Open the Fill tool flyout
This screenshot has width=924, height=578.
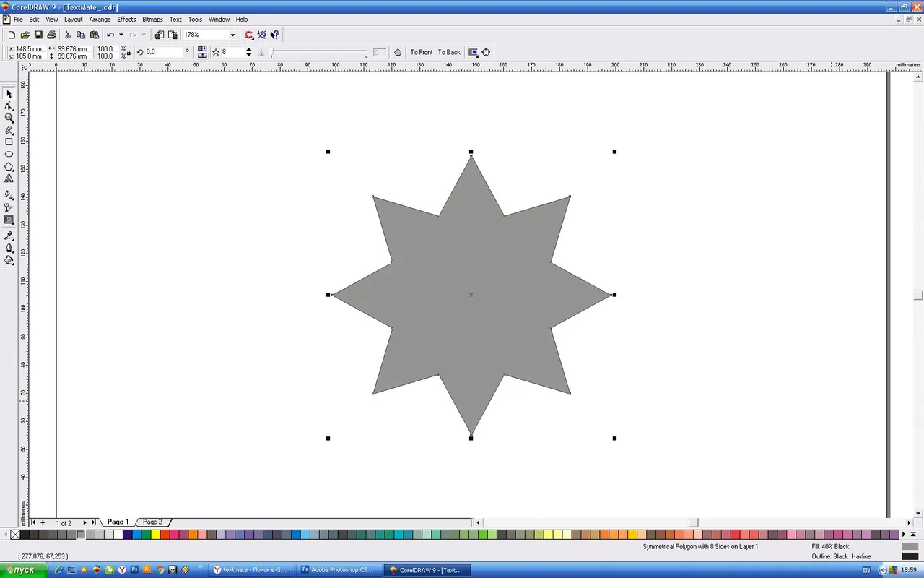coord(9,260)
